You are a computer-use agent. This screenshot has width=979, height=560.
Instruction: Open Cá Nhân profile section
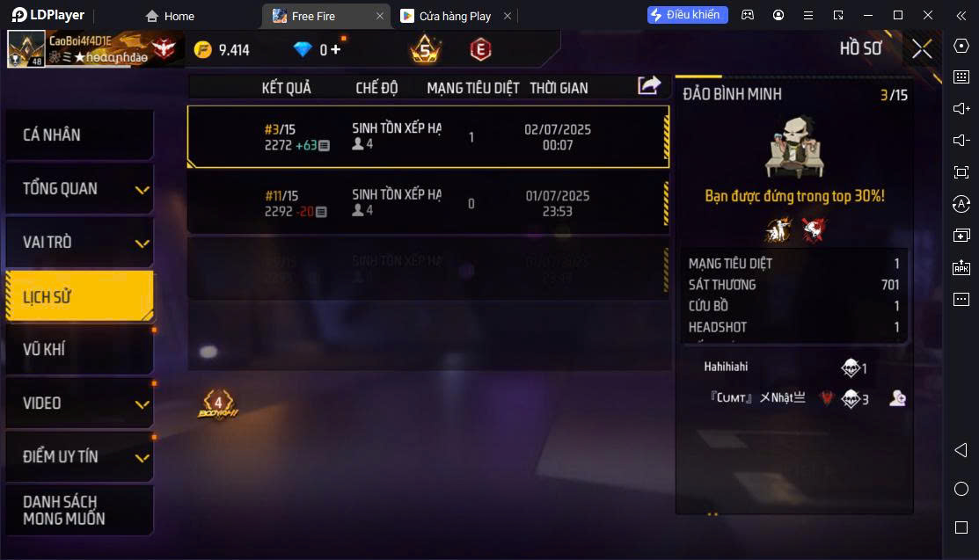[79, 135]
